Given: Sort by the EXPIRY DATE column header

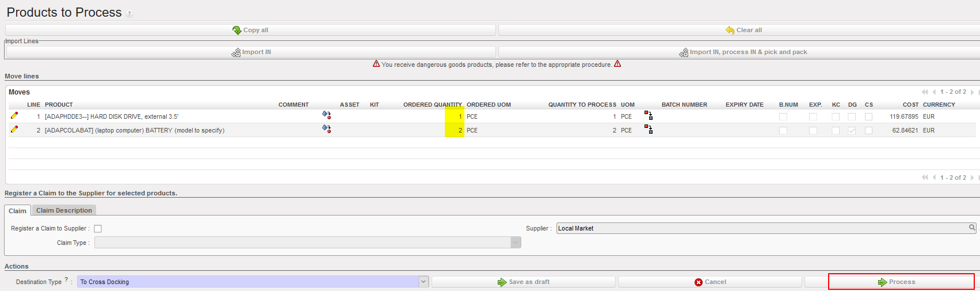Looking at the screenshot, I should [x=745, y=105].
